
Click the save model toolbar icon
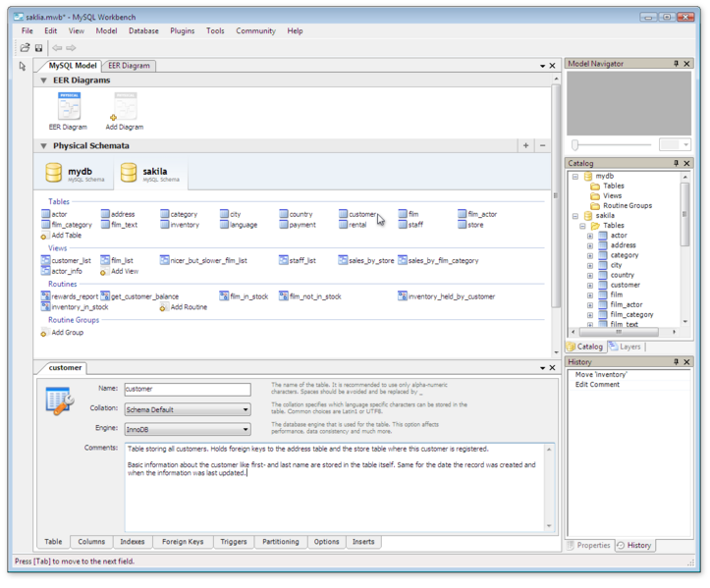click(x=39, y=47)
